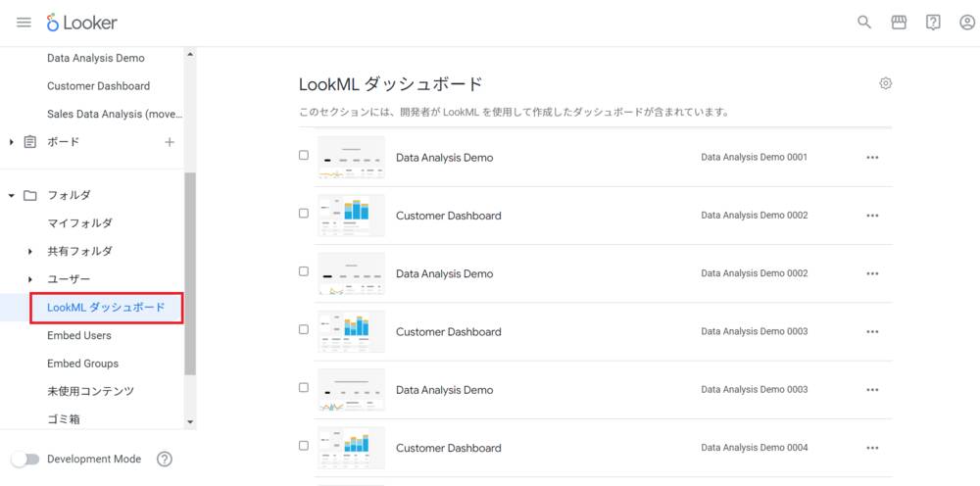Check the first Data Analysis Demo checkbox

tap(304, 155)
